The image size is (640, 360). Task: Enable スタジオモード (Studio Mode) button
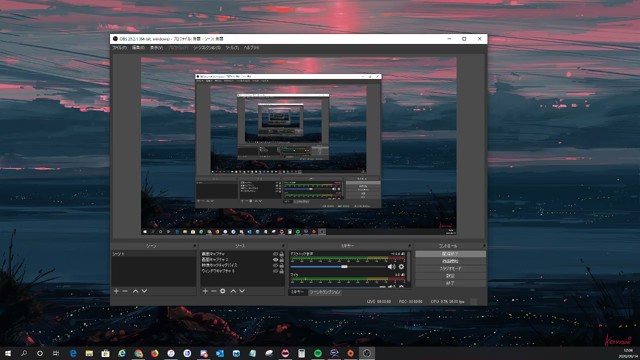pos(450,269)
